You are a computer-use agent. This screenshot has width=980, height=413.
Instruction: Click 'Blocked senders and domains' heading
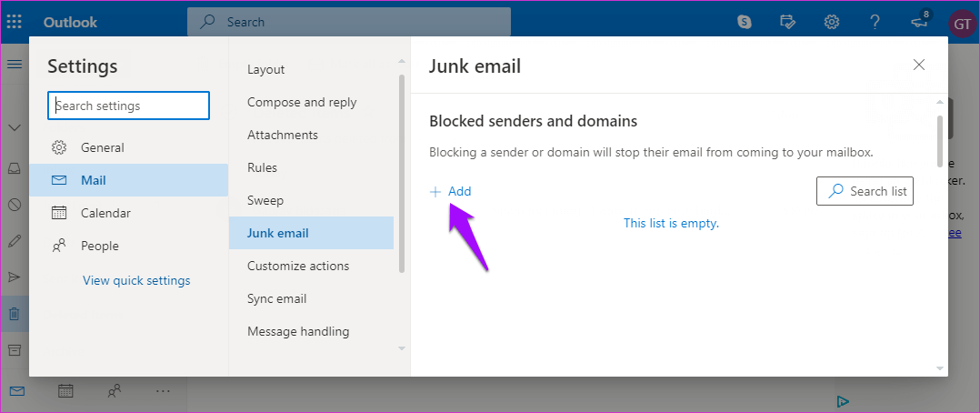(x=533, y=121)
